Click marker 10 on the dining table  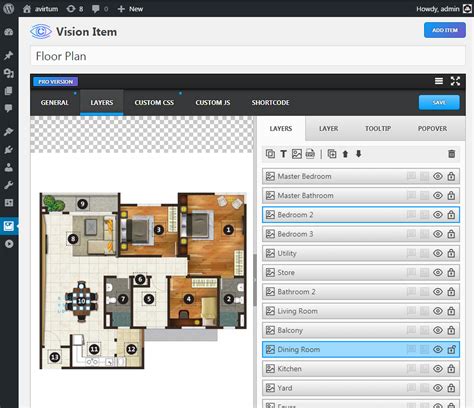(81, 301)
